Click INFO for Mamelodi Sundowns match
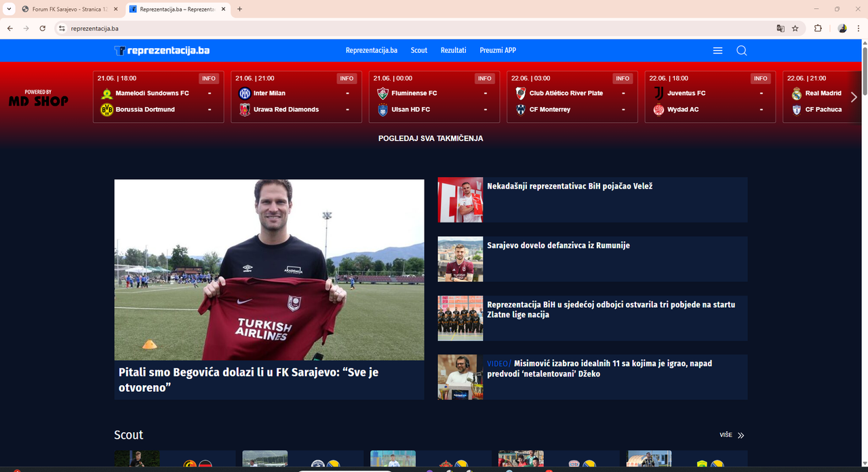 tap(209, 79)
